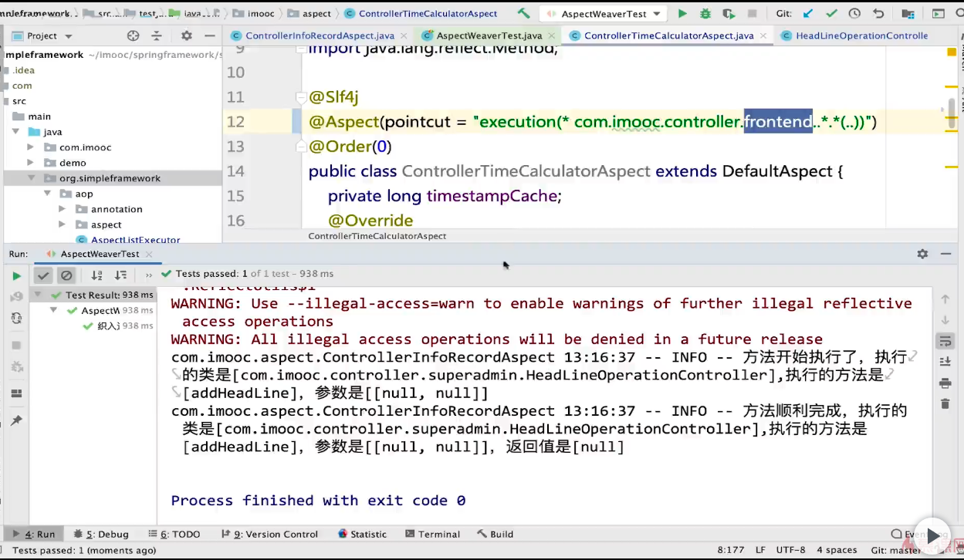Click the Git Update Project arrow icon

click(x=808, y=14)
